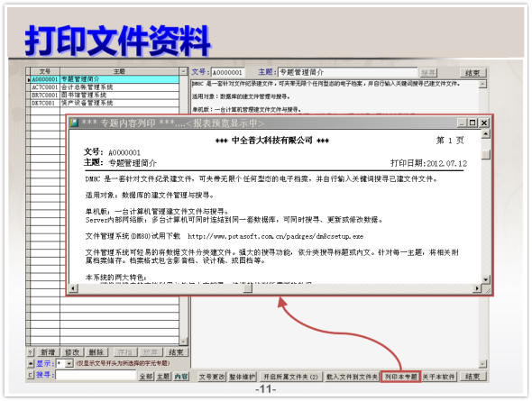Click the 列印本专题 button

tap(400, 377)
